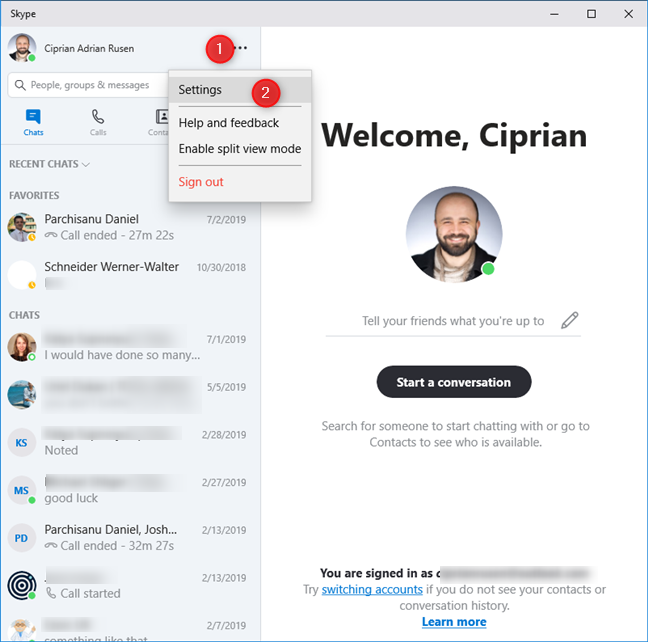
Task: Click Parchisanu Daniel's avatar photo
Action: [21, 227]
